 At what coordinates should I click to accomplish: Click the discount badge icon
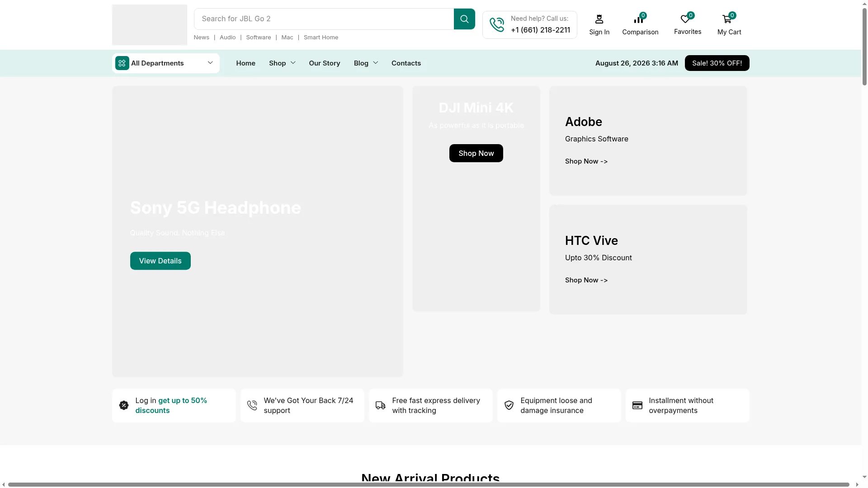point(124,405)
